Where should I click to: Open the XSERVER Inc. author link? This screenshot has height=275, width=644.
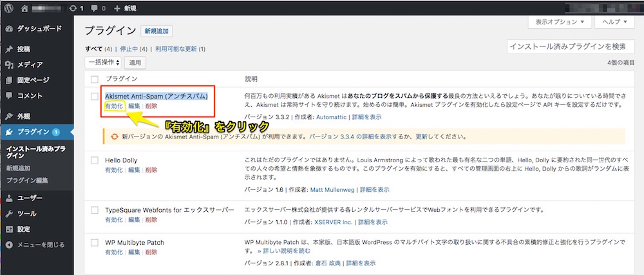pos(334,222)
